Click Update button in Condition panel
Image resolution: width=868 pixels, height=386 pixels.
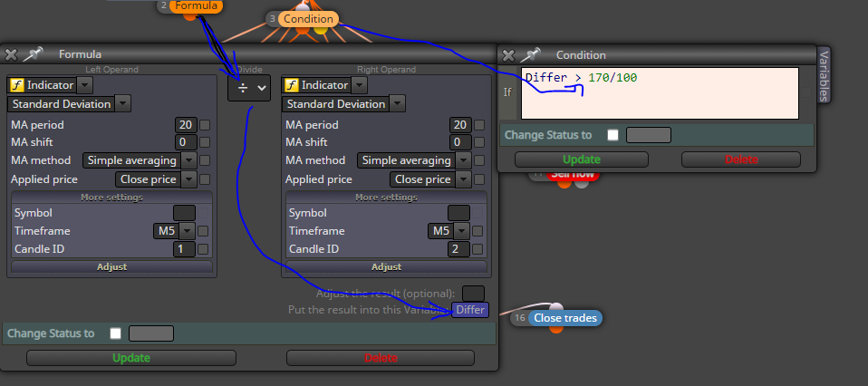pyautogui.click(x=582, y=159)
